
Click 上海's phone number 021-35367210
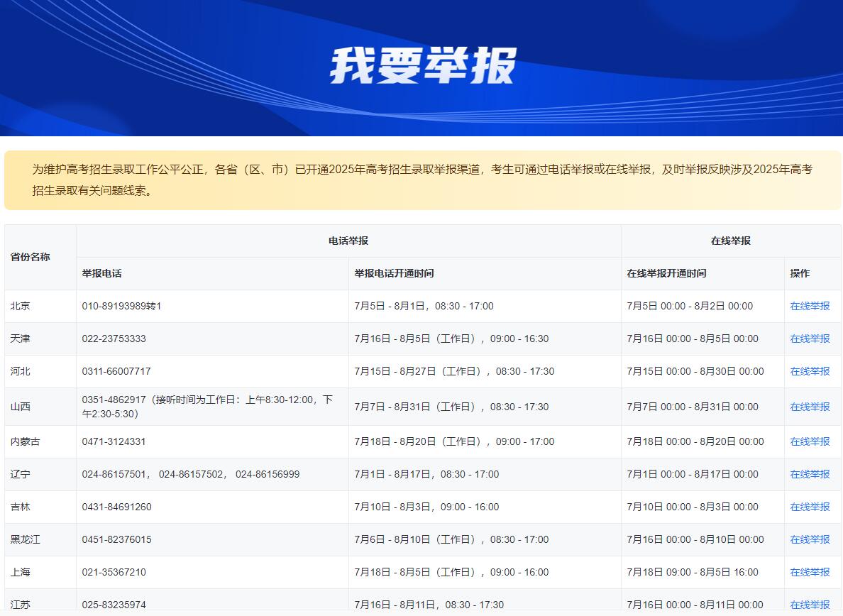(114, 572)
